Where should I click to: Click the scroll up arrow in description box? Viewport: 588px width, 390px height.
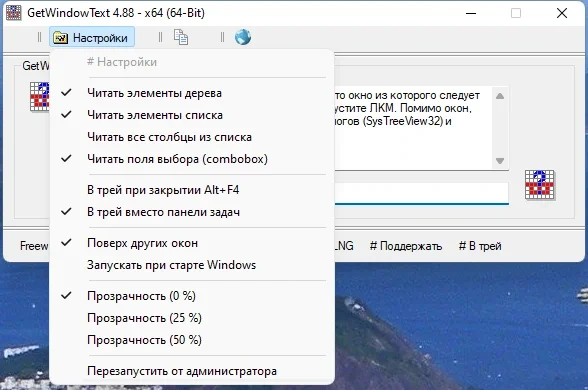(500, 96)
